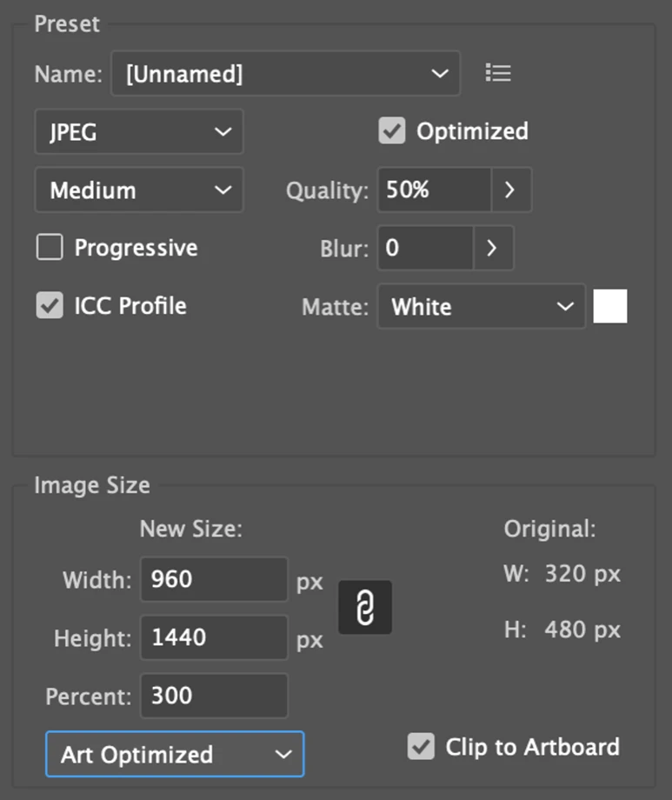The height and width of the screenshot is (800, 672).
Task: Enable the Progressive checkbox
Action: click(50, 248)
